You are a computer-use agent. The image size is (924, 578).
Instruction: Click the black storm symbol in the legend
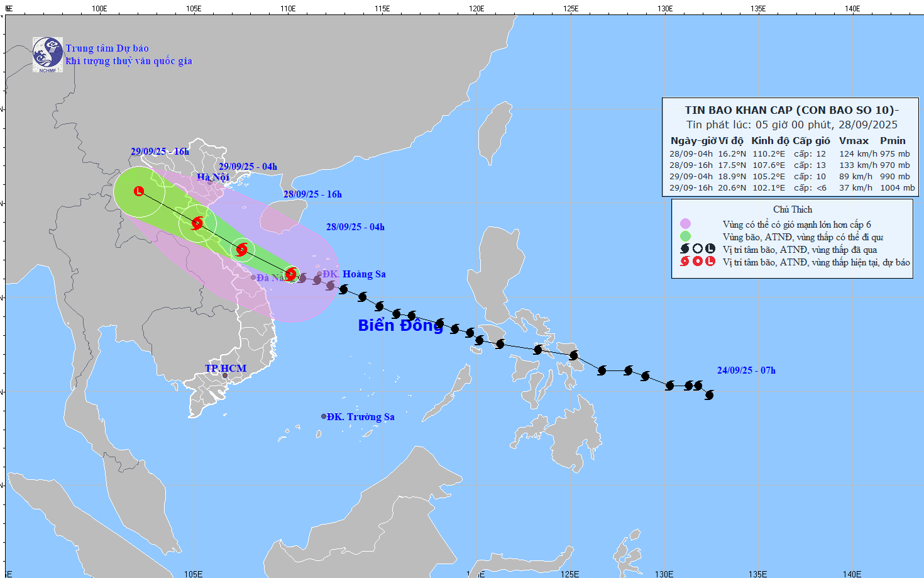tap(685, 249)
